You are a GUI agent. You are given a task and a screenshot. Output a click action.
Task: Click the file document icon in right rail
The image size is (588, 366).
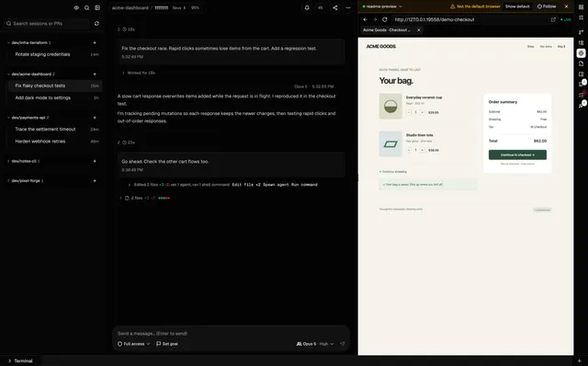click(581, 63)
